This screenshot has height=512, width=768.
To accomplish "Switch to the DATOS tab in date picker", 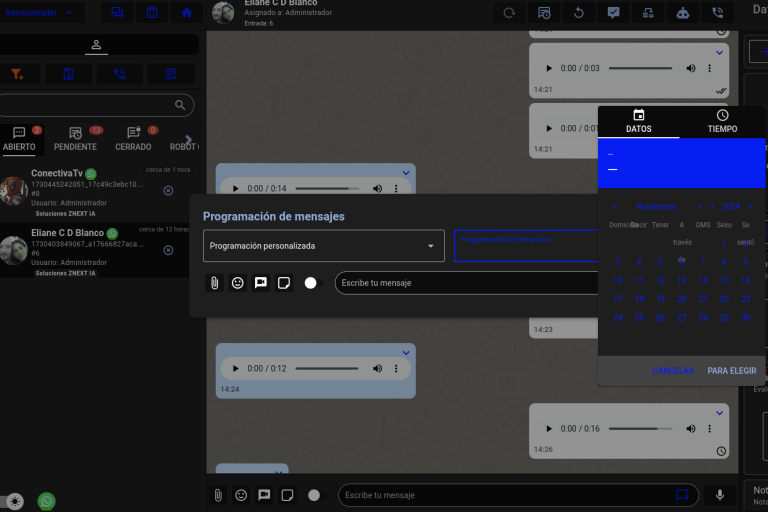I will click(x=639, y=122).
